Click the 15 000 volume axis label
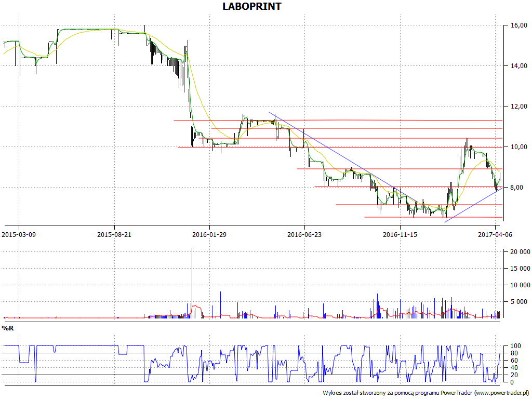Image resolution: width=532 pixels, height=399 pixels. click(521, 269)
